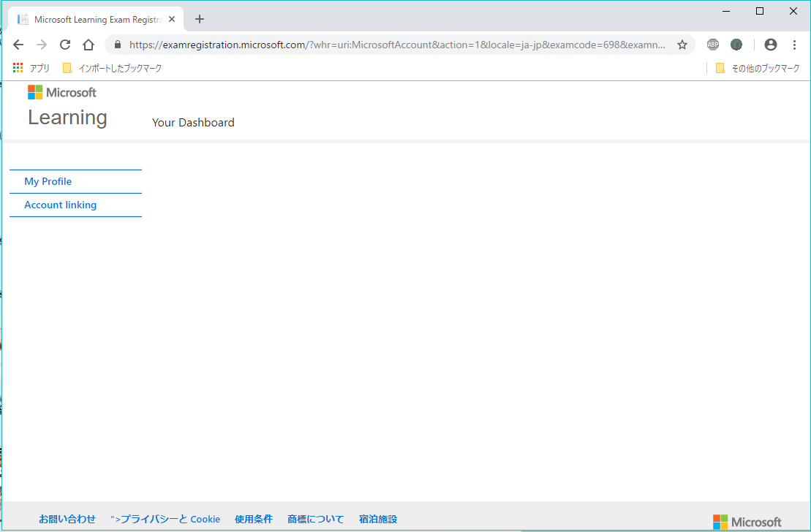Go back using the browser back arrow
This screenshot has height=532, width=811.
(18, 45)
